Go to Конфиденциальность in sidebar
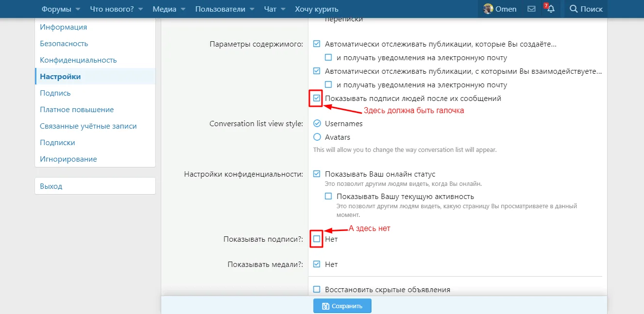The image size is (644, 314). pos(78,60)
